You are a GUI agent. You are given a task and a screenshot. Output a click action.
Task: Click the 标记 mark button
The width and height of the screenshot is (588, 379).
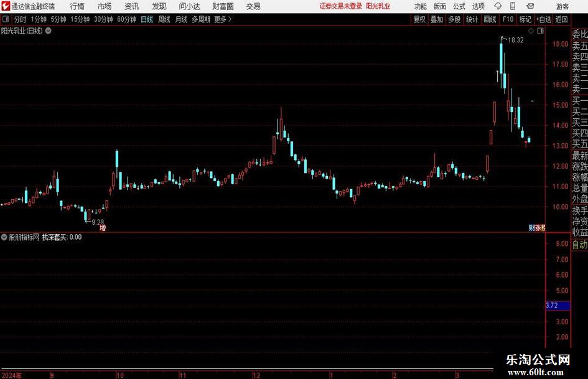coord(525,19)
